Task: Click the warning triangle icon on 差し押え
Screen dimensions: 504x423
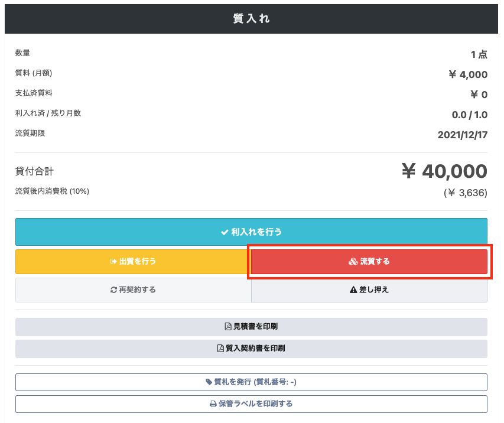Action: tap(353, 290)
